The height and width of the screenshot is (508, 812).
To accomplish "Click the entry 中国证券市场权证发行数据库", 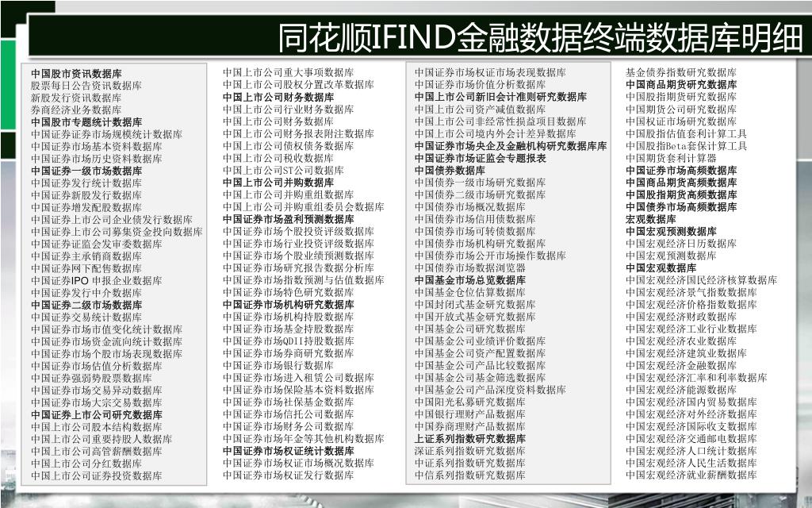I will tap(289, 475).
